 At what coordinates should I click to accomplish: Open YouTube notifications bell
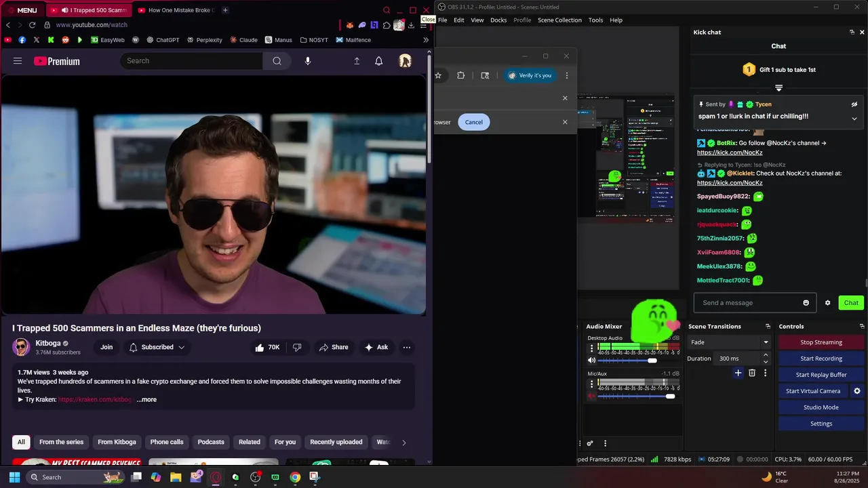coord(379,61)
